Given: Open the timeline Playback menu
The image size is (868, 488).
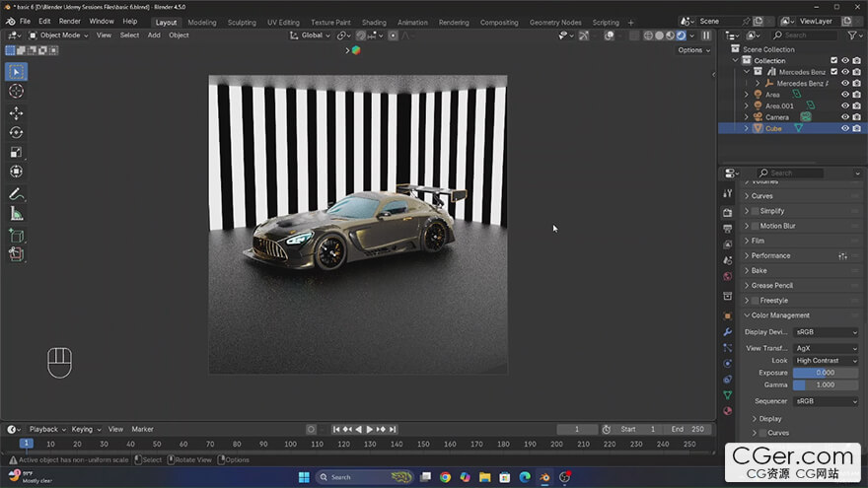Looking at the screenshot, I should (x=47, y=430).
